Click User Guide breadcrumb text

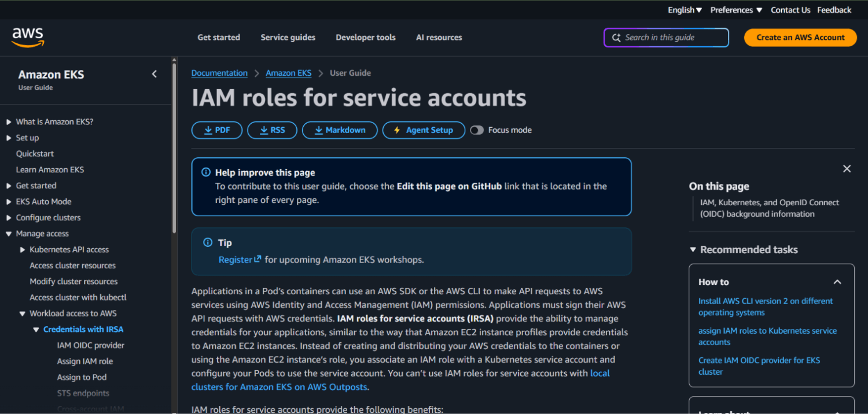click(x=350, y=73)
